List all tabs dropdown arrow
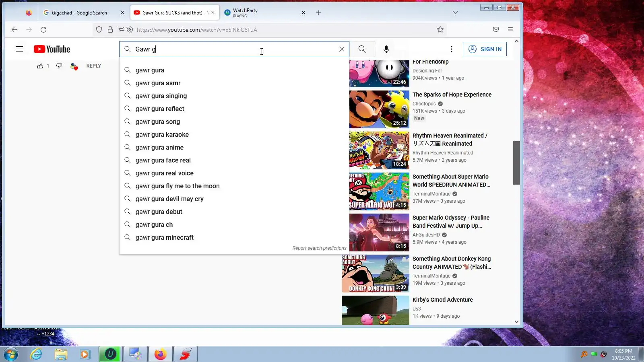 [x=456, y=13]
